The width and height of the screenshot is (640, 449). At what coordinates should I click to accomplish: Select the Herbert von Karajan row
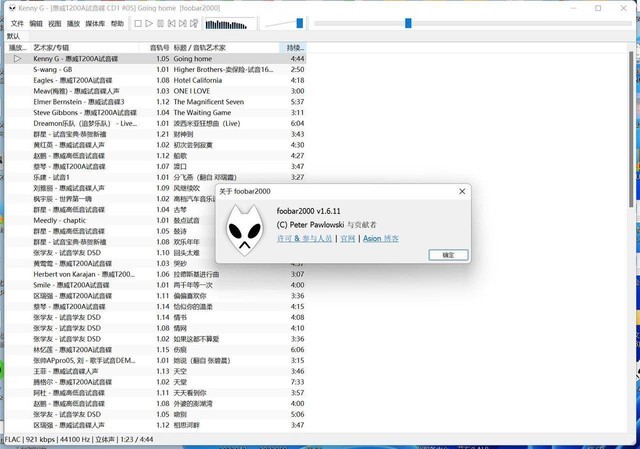coord(156,274)
